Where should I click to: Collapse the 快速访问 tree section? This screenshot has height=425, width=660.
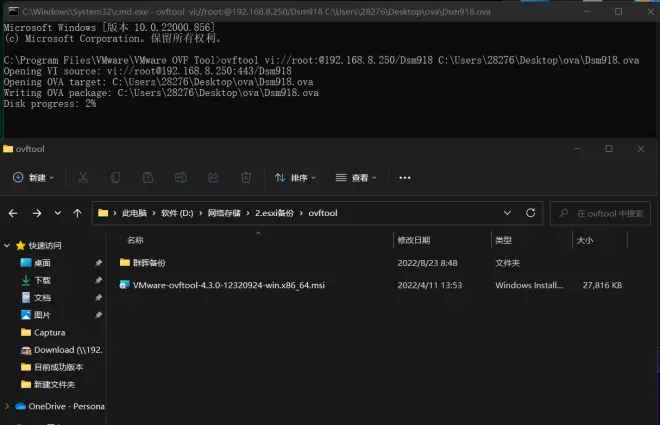tap(7, 245)
